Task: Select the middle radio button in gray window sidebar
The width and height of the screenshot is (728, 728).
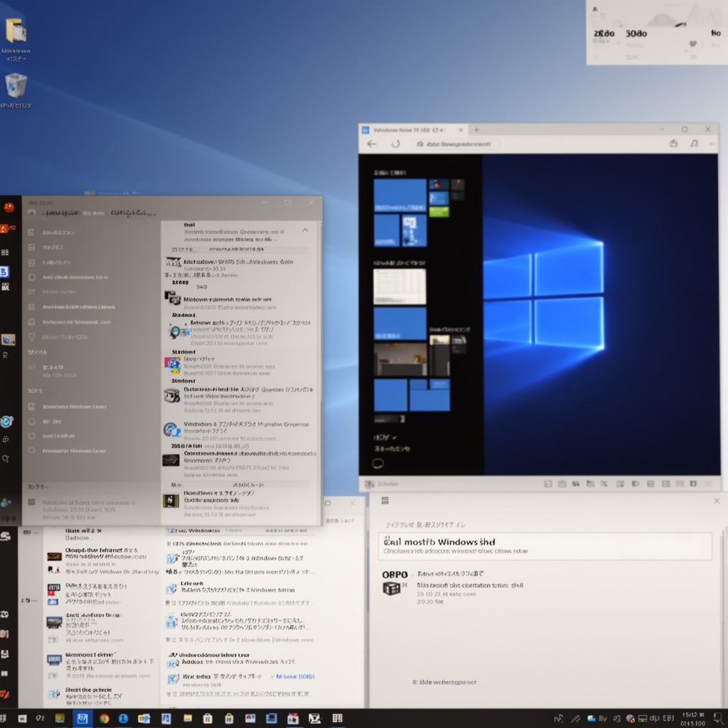Action: 31,436
